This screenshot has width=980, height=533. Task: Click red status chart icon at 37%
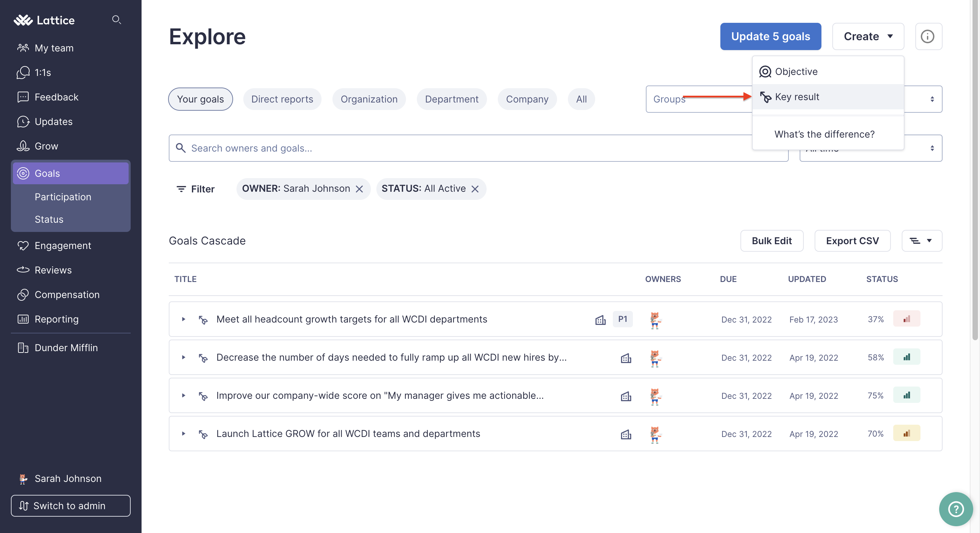906,319
